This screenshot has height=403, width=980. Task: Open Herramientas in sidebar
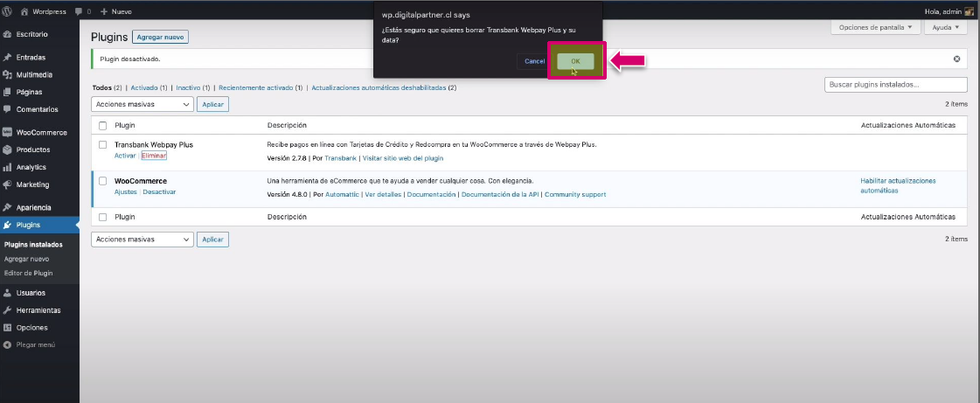coord(39,310)
